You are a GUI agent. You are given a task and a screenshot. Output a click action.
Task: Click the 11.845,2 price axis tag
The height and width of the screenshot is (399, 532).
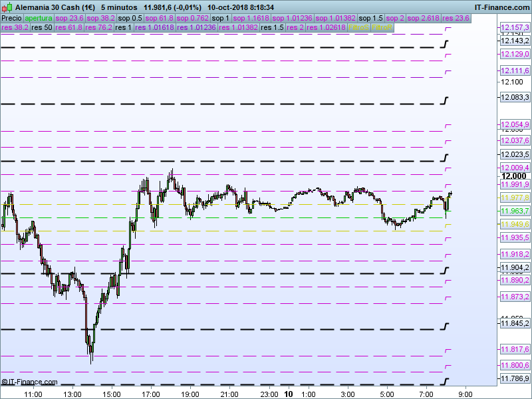tap(515, 323)
